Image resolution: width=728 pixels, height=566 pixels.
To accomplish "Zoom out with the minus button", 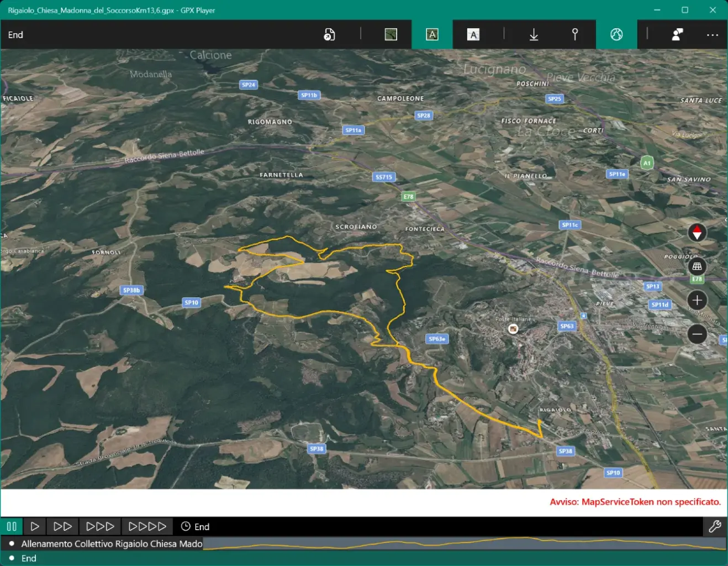I will click(697, 334).
